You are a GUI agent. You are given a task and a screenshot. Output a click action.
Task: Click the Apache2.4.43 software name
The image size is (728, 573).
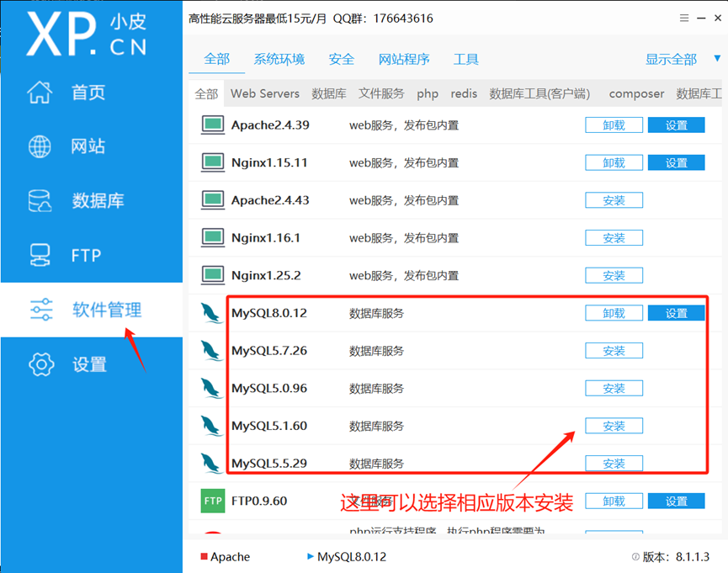click(x=270, y=200)
